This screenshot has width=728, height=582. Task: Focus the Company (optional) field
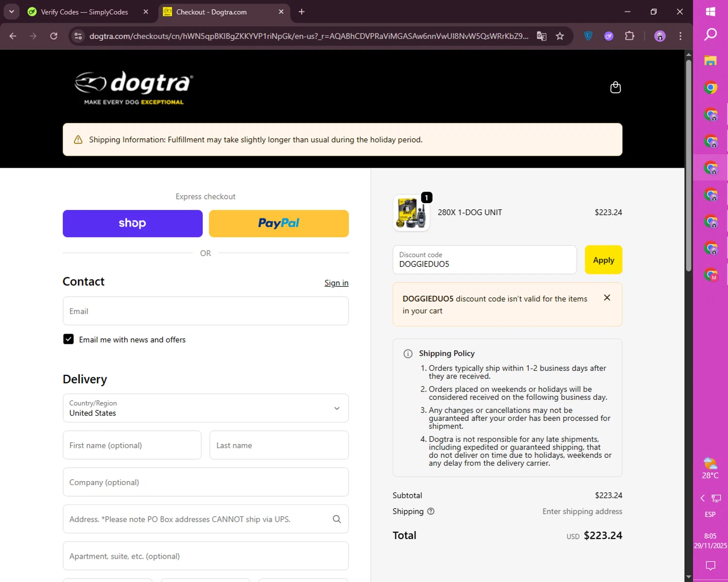(x=206, y=482)
